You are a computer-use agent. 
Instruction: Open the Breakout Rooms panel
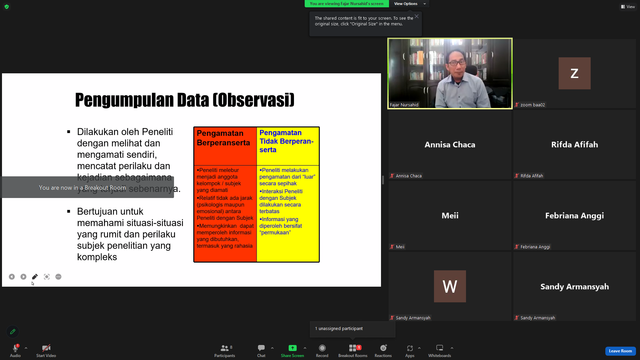[353, 350]
